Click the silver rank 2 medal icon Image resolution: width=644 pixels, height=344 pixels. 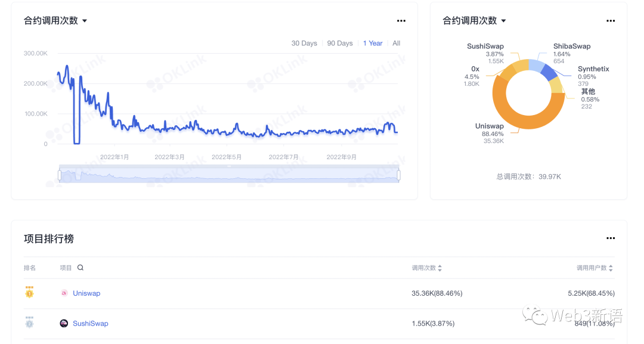pos(29,323)
